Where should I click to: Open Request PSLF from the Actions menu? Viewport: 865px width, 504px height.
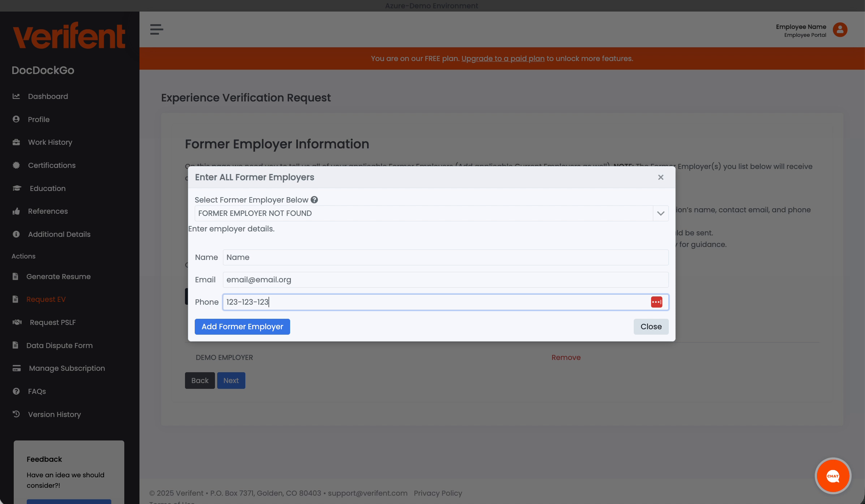click(52, 322)
